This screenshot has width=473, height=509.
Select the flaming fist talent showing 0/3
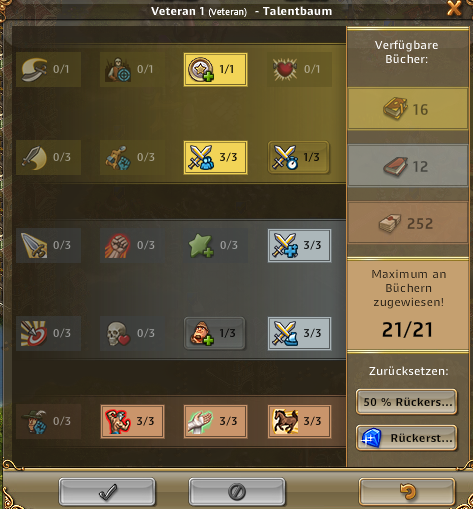pyautogui.click(x=132, y=245)
